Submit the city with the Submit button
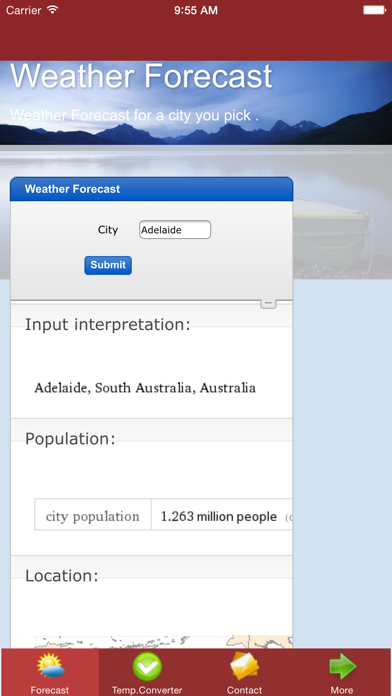Screen dimensions: 392x696 [108, 265]
